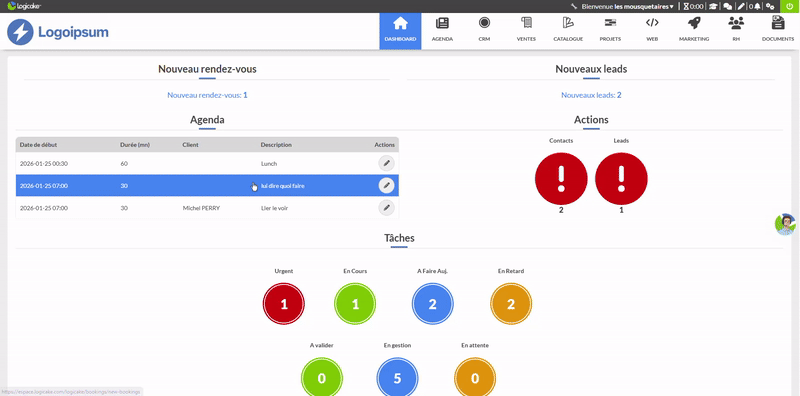Image resolution: width=800 pixels, height=396 pixels.
Task: Click the pencil edit icon in top bar
Action: coord(741,7)
